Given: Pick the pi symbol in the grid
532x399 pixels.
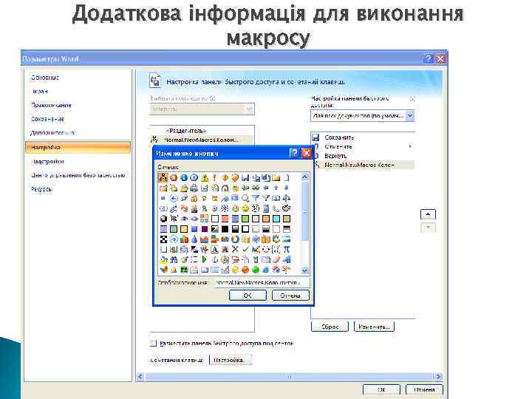Looking at the screenshot, I should tap(287, 250).
